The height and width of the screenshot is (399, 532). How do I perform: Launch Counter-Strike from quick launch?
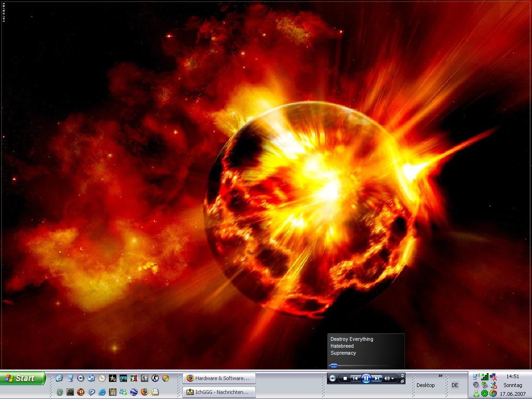pos(155,378)
